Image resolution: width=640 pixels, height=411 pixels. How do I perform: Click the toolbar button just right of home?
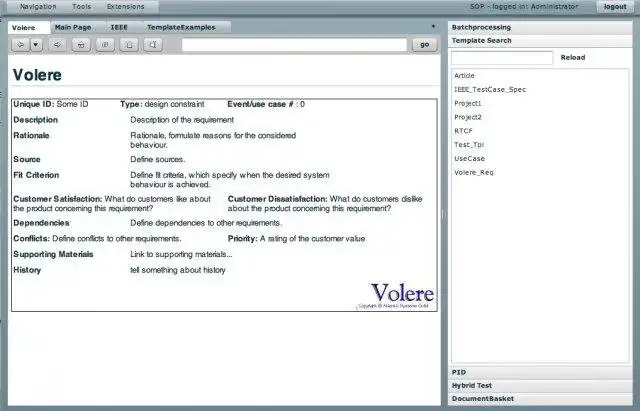[105, 44]
